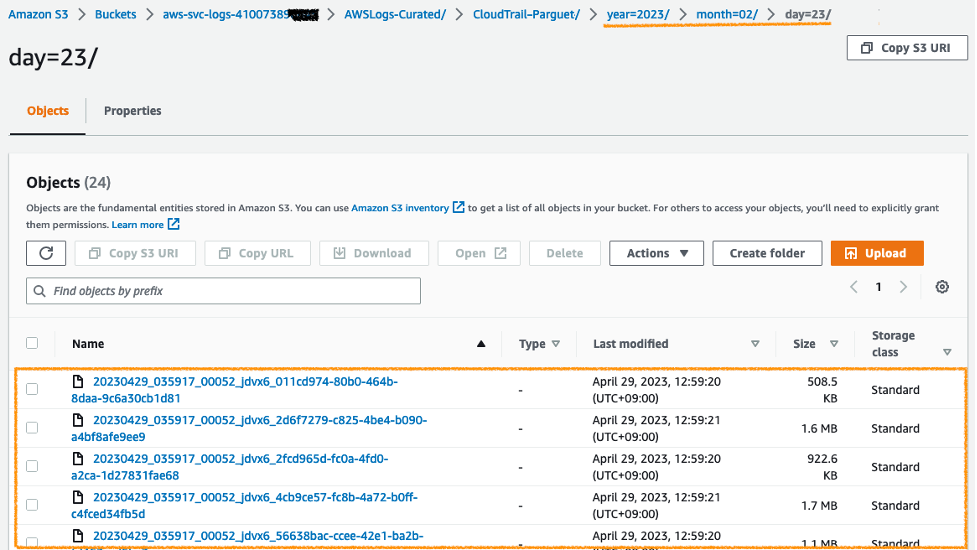Open the Learn more link
The width and height of the screenshot is (977, 550).
coord(138,224)
